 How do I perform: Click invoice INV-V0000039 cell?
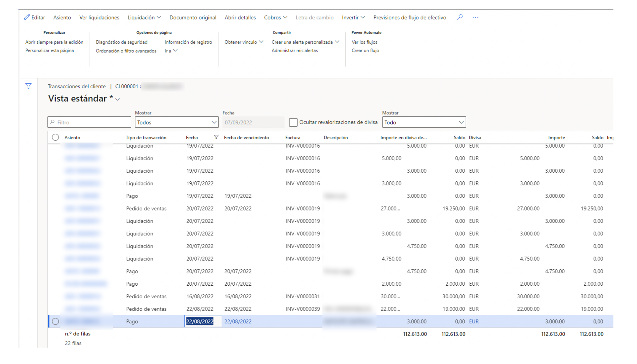(303, 309)
